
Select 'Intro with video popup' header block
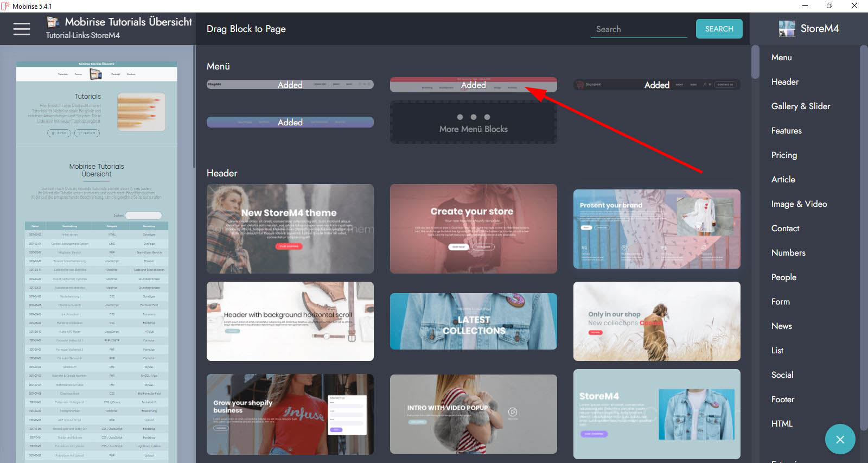click(473, 414)
